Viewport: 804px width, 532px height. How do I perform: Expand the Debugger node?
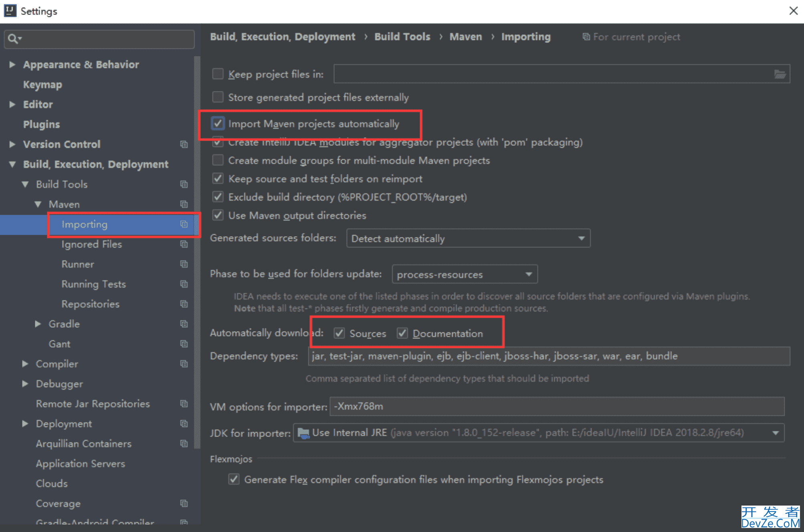click(x=25, y=384)
